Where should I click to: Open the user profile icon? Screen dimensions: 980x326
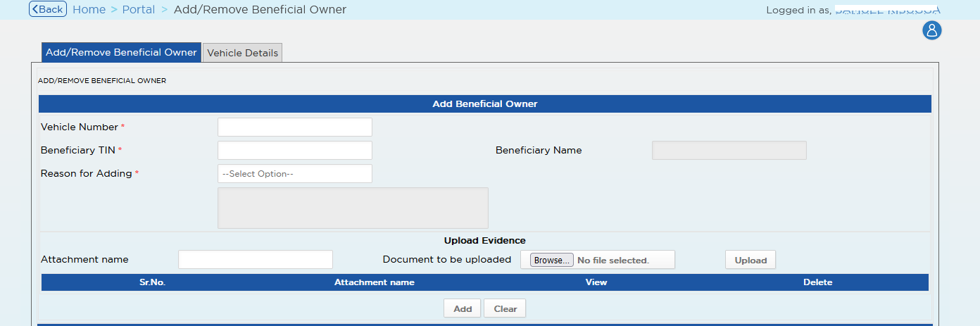932,30
